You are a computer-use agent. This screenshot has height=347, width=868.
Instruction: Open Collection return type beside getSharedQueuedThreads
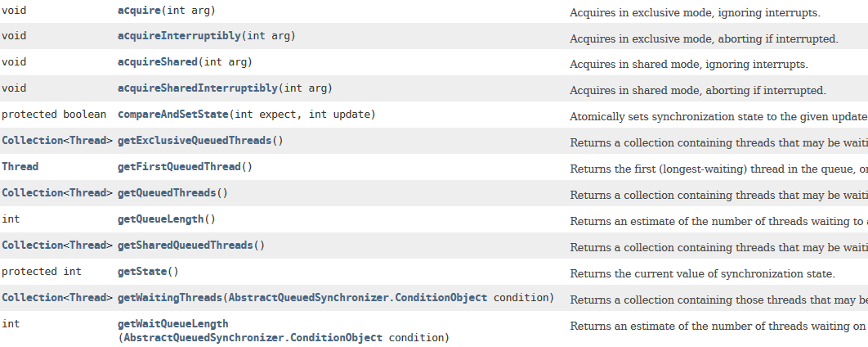click(32, 246)
